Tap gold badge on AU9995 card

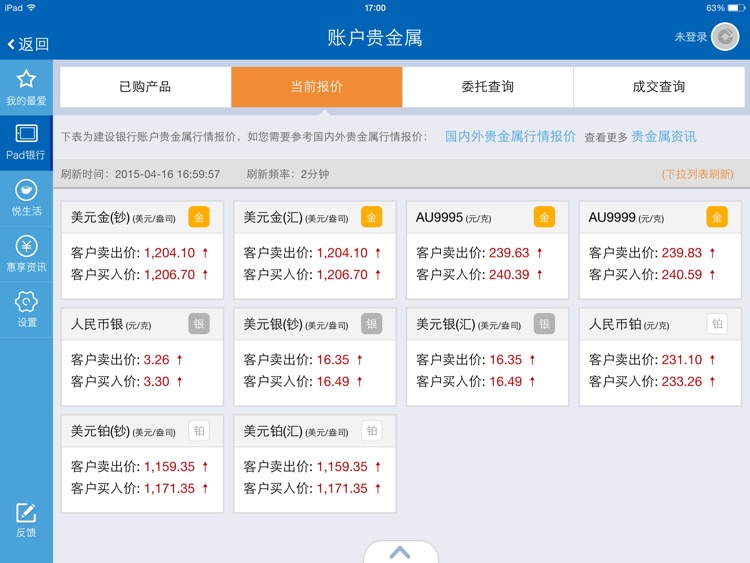click(x=544, y=217)
